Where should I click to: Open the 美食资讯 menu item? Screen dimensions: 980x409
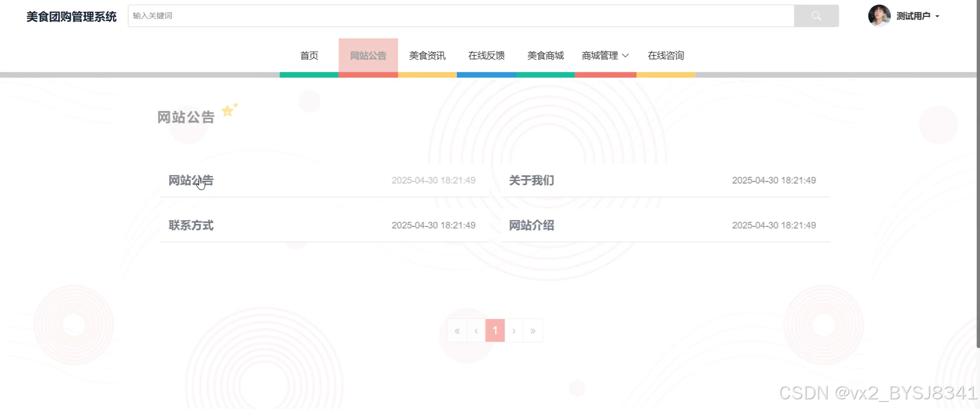point(427,56)
